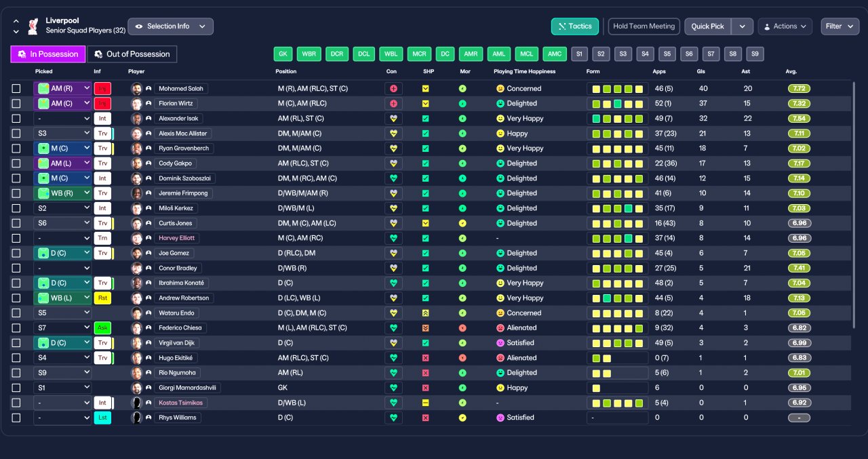Click Virgil van Dijk's player portrait
The height and width of the screenshot is (459, 868).
coord(136,342)
